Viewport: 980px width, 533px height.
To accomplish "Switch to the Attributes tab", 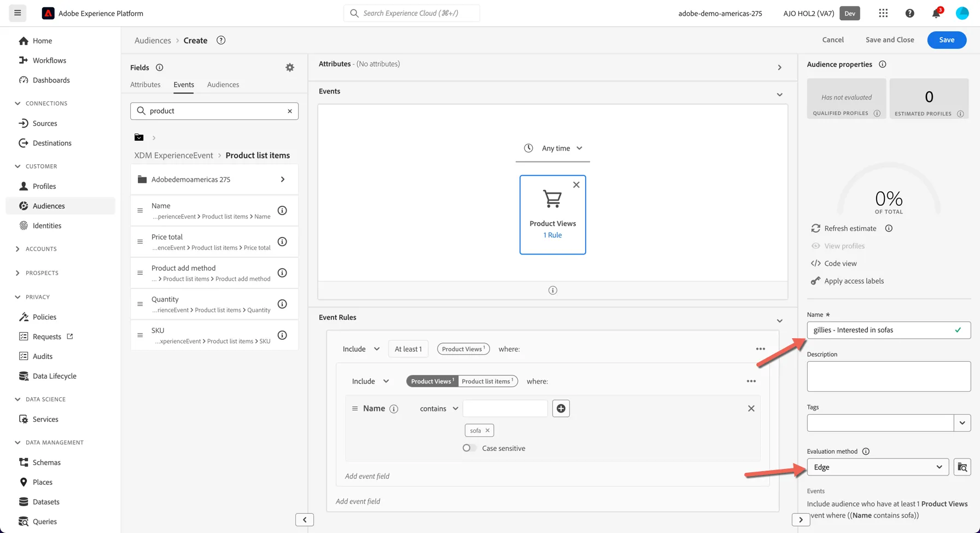I will (145, 85).
